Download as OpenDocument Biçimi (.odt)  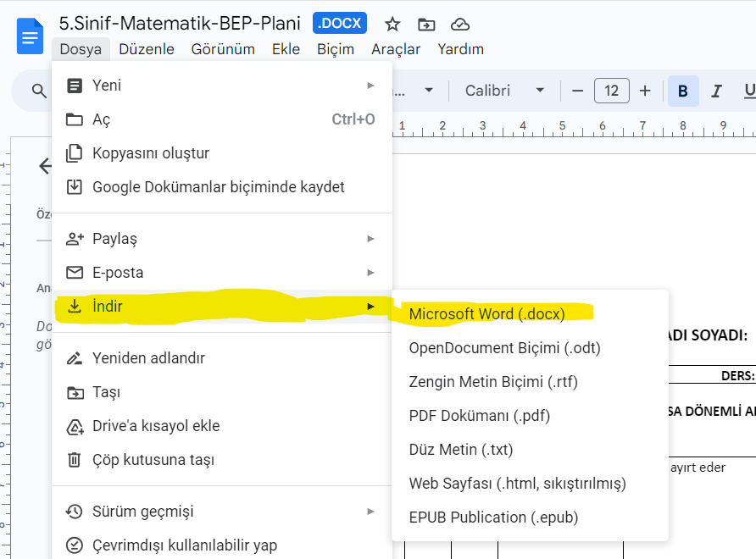(530, 347)
